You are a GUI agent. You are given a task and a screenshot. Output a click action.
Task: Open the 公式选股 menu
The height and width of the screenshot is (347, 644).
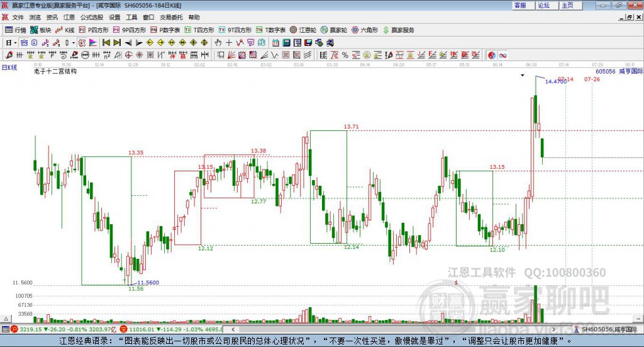(x=92, y=17)
